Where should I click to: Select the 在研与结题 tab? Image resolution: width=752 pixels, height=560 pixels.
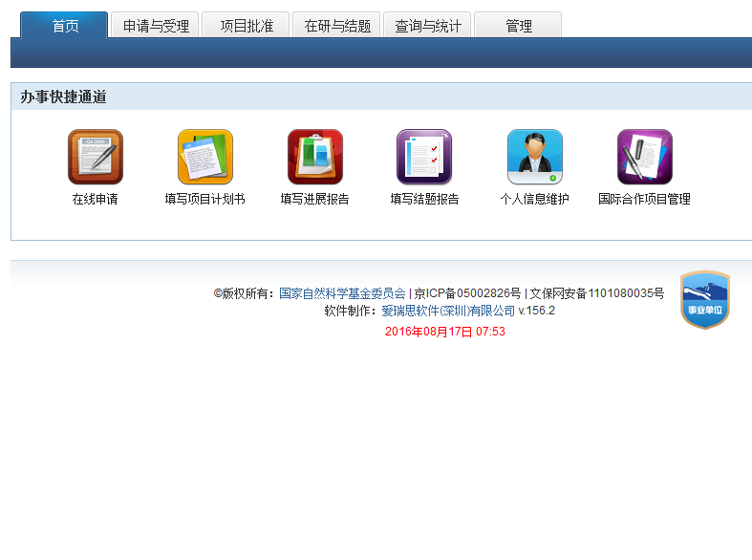[x=336, y=26]
